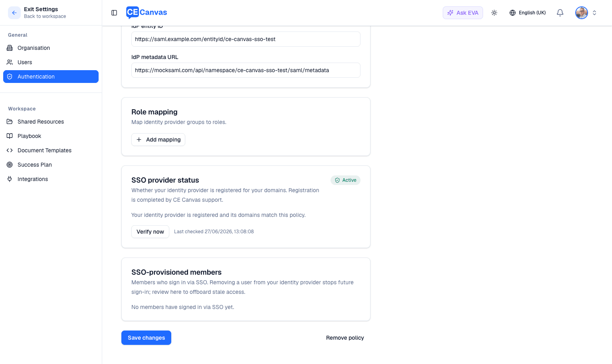612x364 pixels.
Task: Click 'No members have signed in via SSO yet.'
Action: [x=183, y=307]
